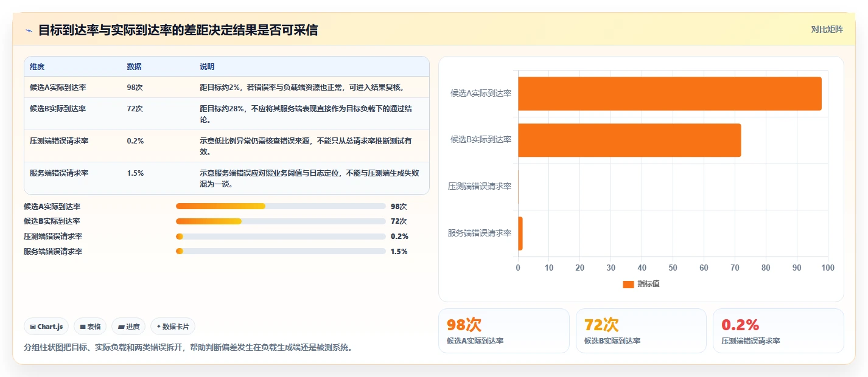868x377 pixels.
Task: Click the 1.5% value in the table
Action: 135,173
